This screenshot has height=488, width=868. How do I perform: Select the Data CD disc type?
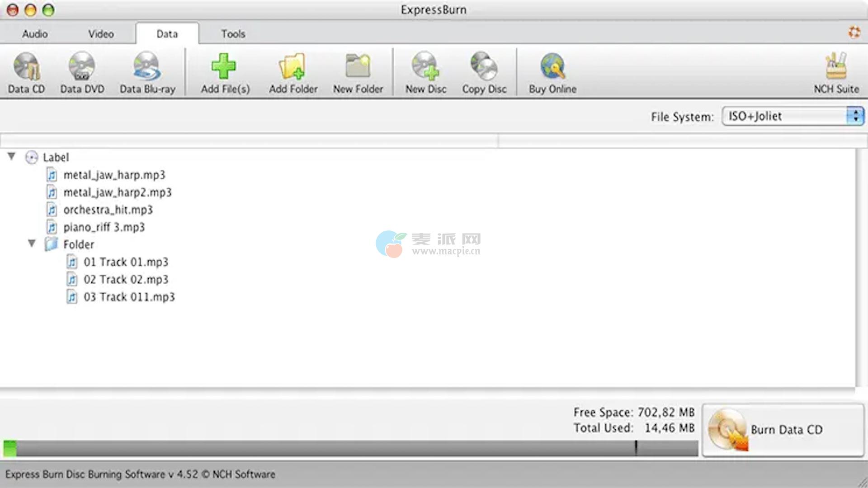(x=27, y=72)
